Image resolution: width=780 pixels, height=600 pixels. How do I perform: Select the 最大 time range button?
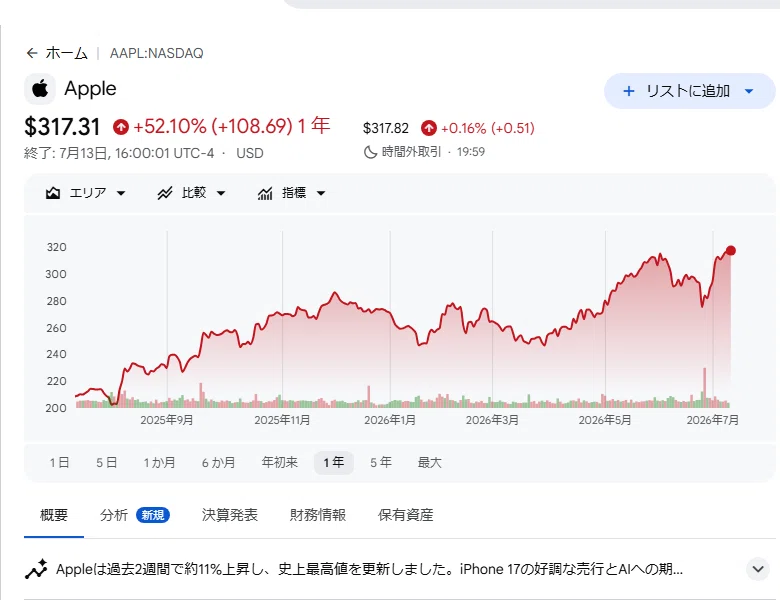[429, 463]
